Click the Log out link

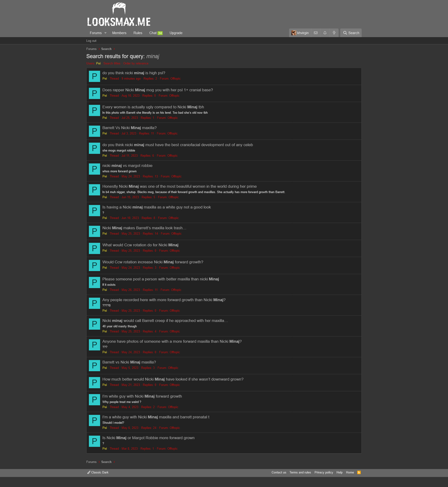click(91, 41)
